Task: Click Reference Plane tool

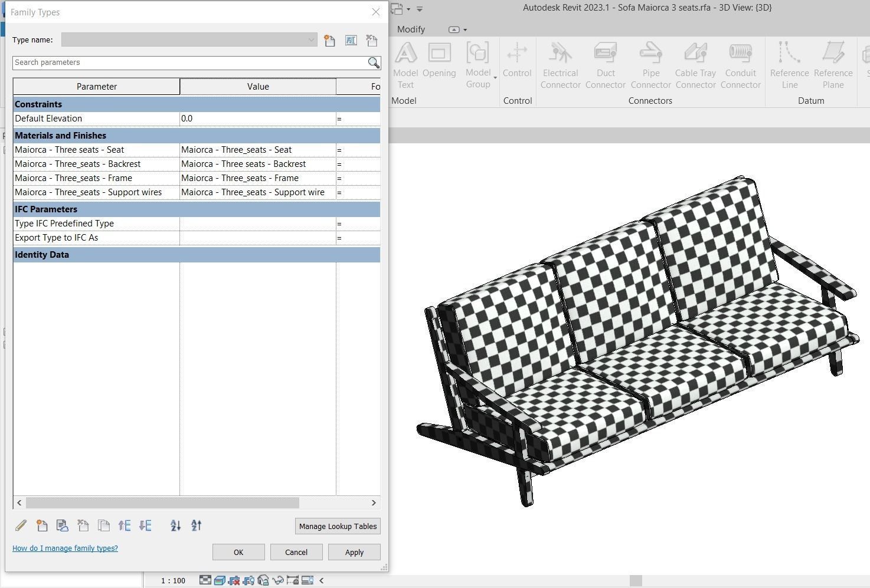Action: pyautogui.click(x=833, y=65)
